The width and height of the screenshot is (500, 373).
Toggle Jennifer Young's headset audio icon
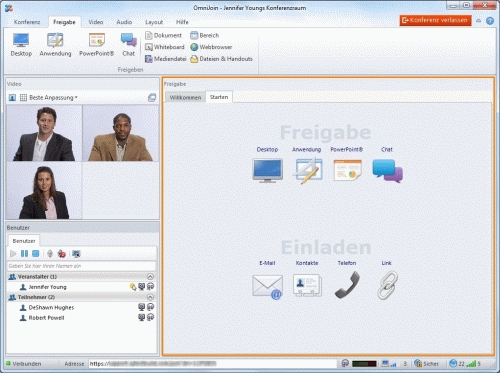(x=151, y=286)
